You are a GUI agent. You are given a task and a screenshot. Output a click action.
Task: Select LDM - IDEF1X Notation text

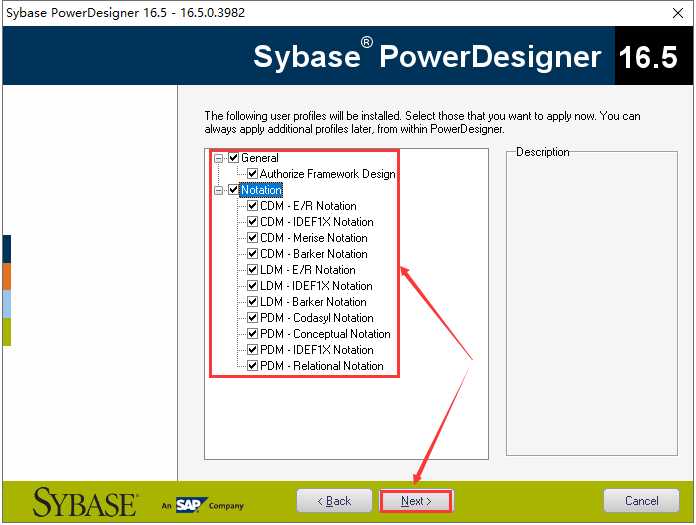pos(316,286)
